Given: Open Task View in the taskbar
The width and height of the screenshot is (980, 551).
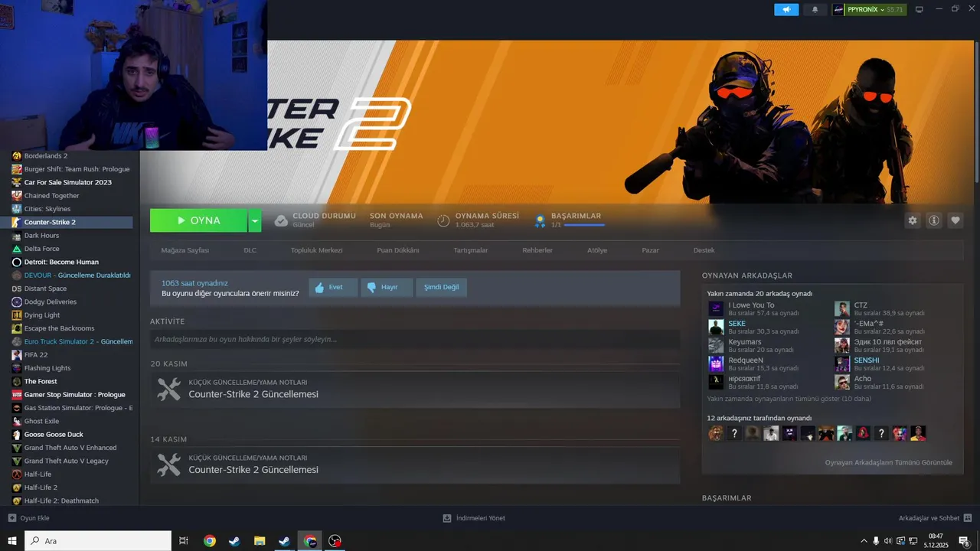Looking at the screenshot, I should point(184,541).
